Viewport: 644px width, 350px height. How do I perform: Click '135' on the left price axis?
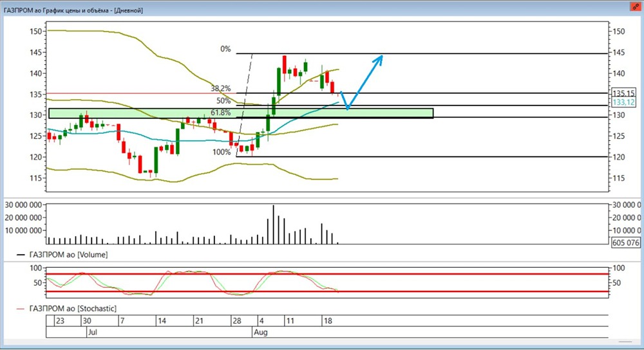(35, 95)
